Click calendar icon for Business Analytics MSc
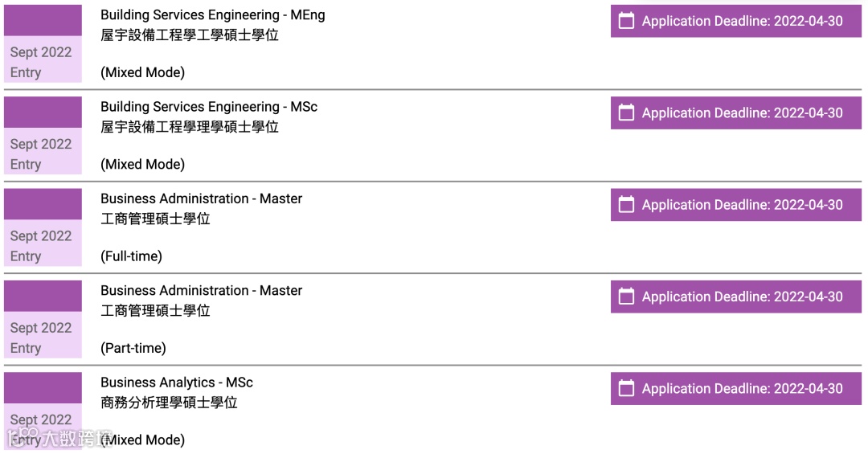 tap(626, 388)
